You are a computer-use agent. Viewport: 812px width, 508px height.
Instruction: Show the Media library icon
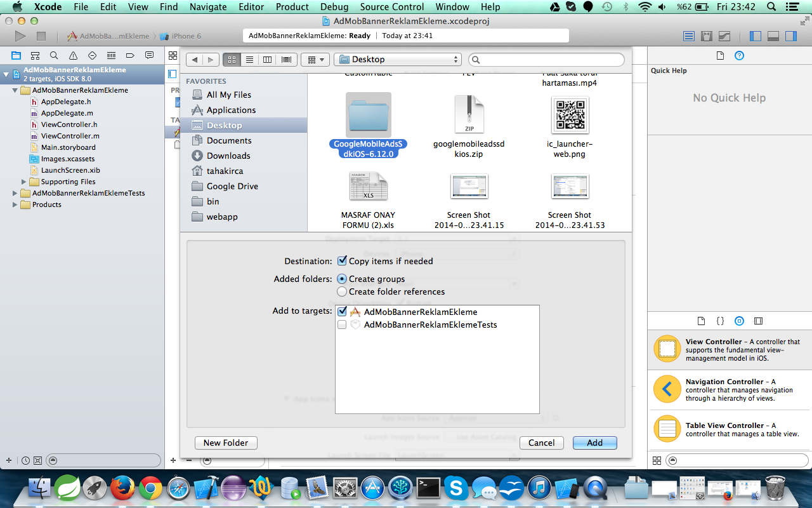pos(758,321)
